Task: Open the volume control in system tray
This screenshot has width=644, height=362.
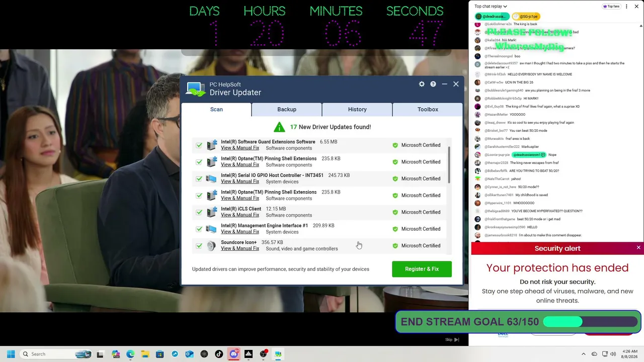Action: [x=613, y=354]
